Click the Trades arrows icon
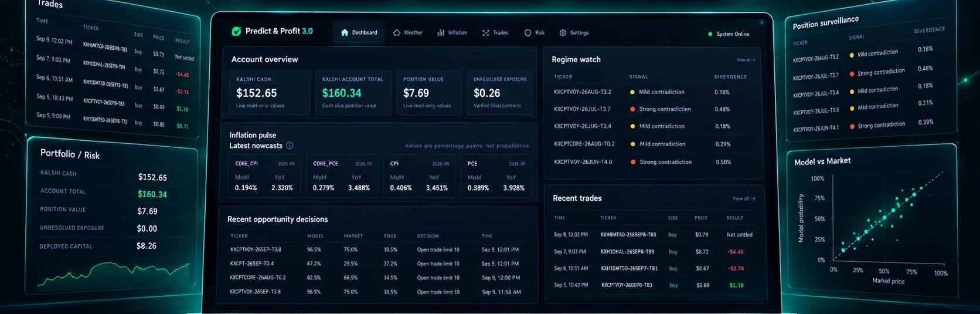This screenshot has width=980, height=314. [x=485, y=33]
